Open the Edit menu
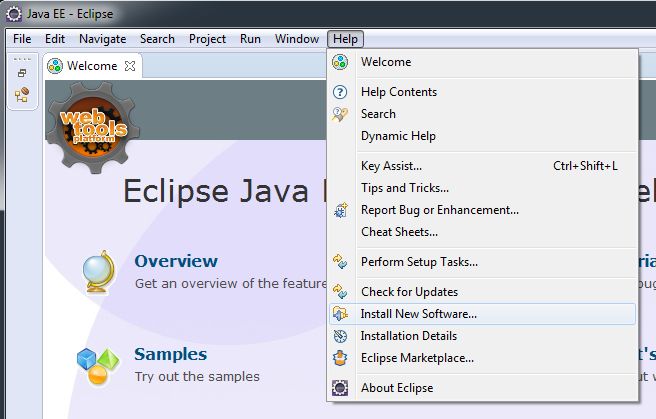 click(x=55, y=39)
